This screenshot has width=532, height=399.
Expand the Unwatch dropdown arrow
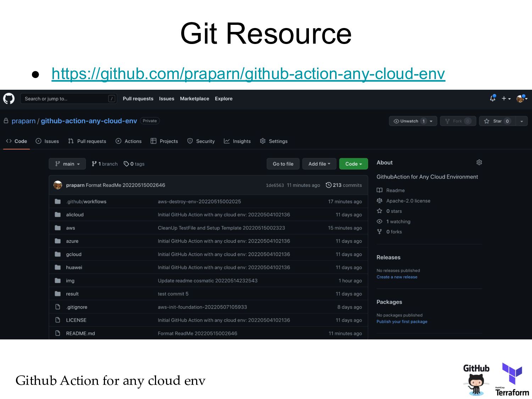pyautogui.click(x=431, y=121)
